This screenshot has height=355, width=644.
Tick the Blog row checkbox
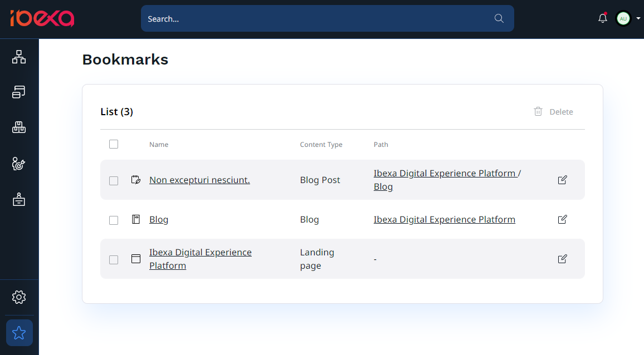tap(114, 220)
